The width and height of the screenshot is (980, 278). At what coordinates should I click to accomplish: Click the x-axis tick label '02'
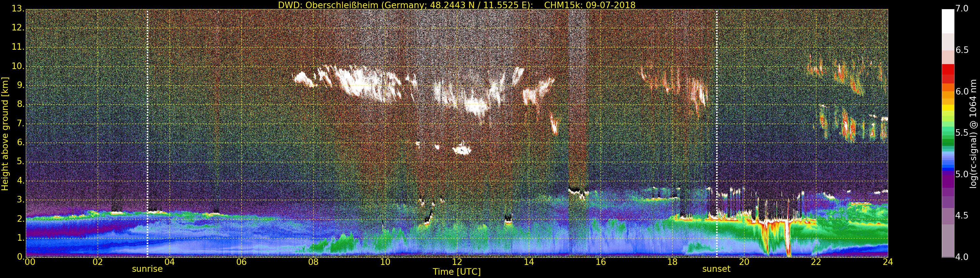click(x=98, y=262)
